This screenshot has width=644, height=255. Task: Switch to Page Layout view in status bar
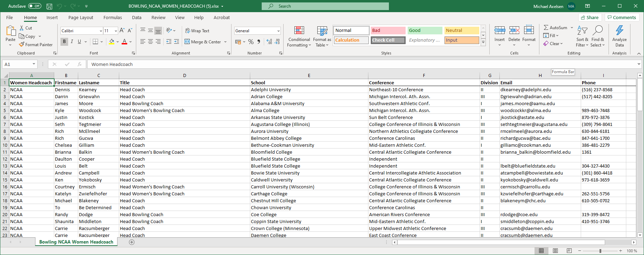point(555,251)
